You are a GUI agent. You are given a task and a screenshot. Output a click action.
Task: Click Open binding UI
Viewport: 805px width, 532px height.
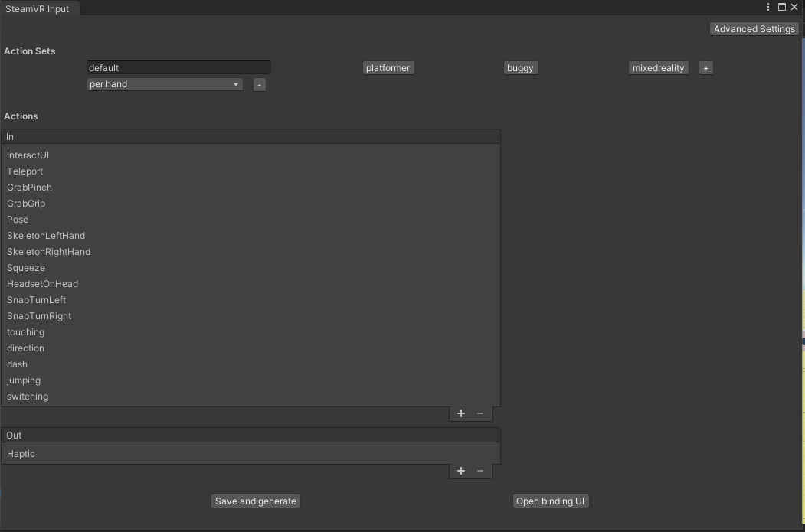(x=551, y=501)
